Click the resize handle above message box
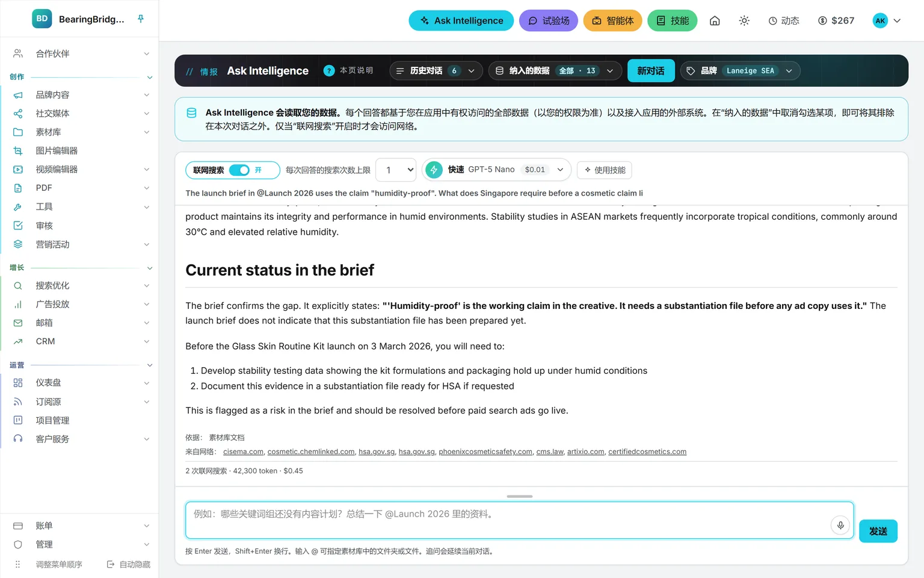 coord(520,496)
